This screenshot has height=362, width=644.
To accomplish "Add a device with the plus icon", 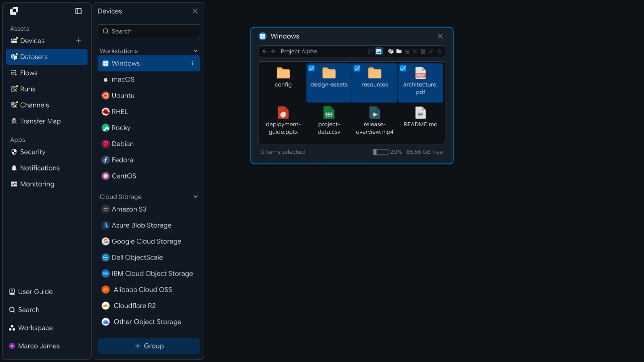I will coord(78,41).
